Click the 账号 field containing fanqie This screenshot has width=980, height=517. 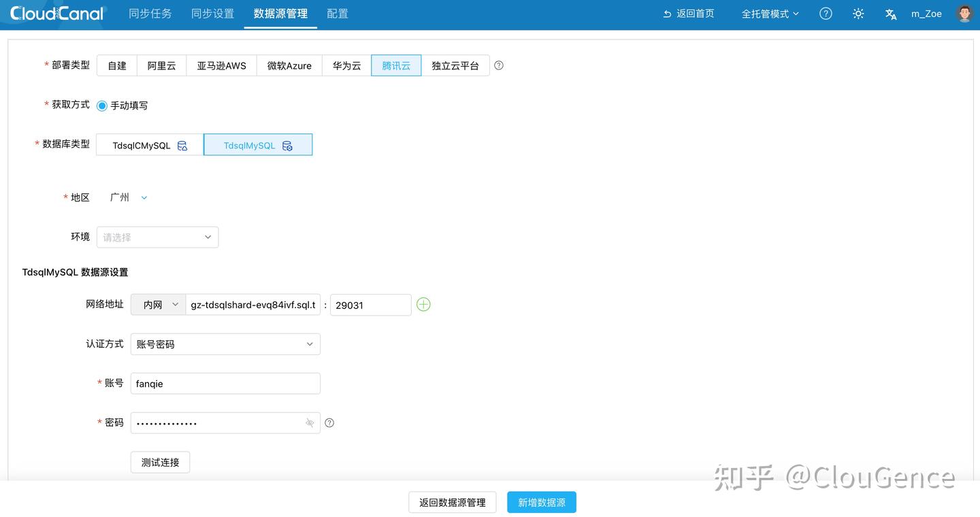click(225, 384)
